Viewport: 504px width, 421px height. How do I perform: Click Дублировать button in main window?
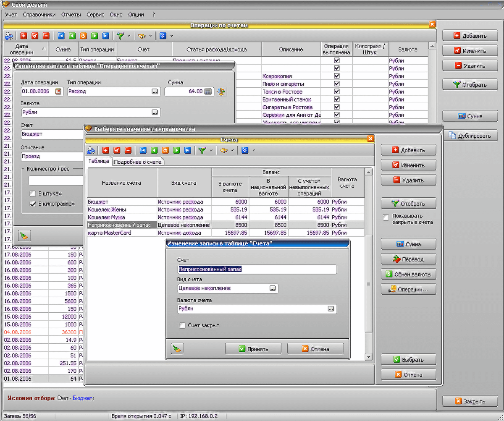pyautogui.click(x=470, y=136)
